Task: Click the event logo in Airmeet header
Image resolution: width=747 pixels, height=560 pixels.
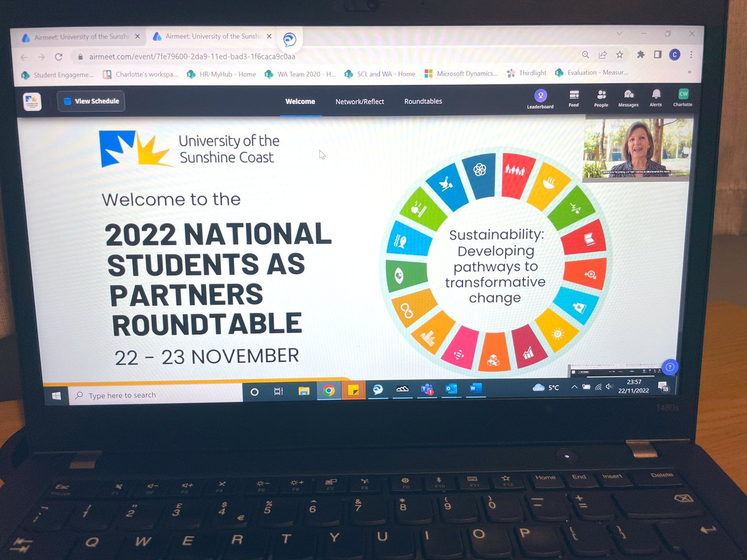Action: pyautogui.click(x=32, y=101)
